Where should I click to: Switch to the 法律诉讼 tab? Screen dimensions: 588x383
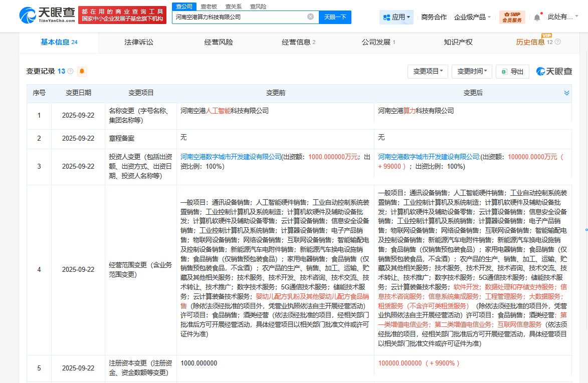(139, 43)
